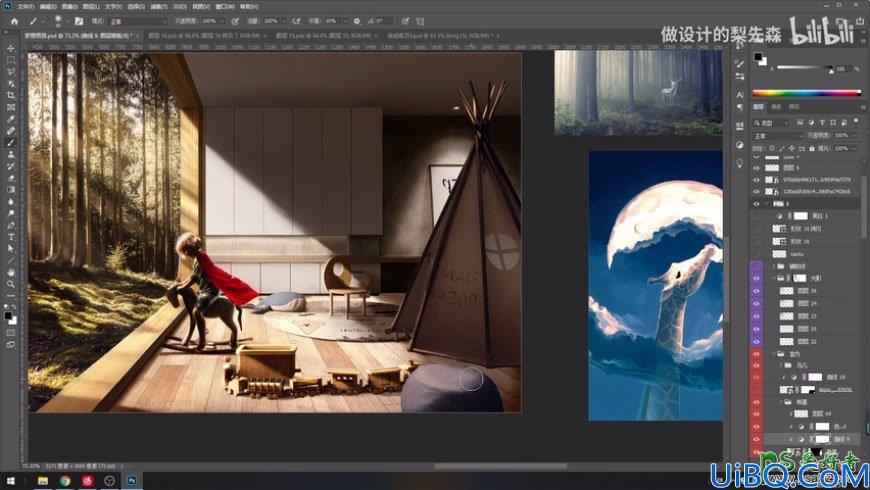Select the Move tool
Viewport: 870px width, 490px height.
pos(11,48)
